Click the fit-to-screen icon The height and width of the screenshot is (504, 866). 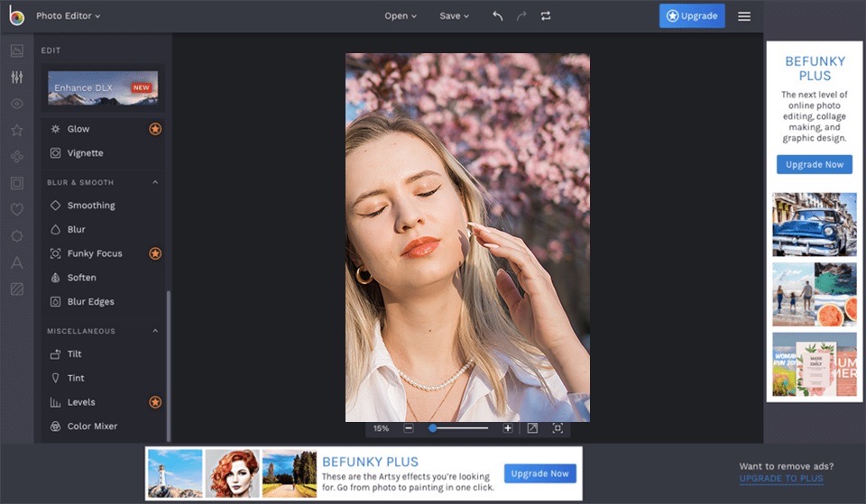tap(532, 428)
